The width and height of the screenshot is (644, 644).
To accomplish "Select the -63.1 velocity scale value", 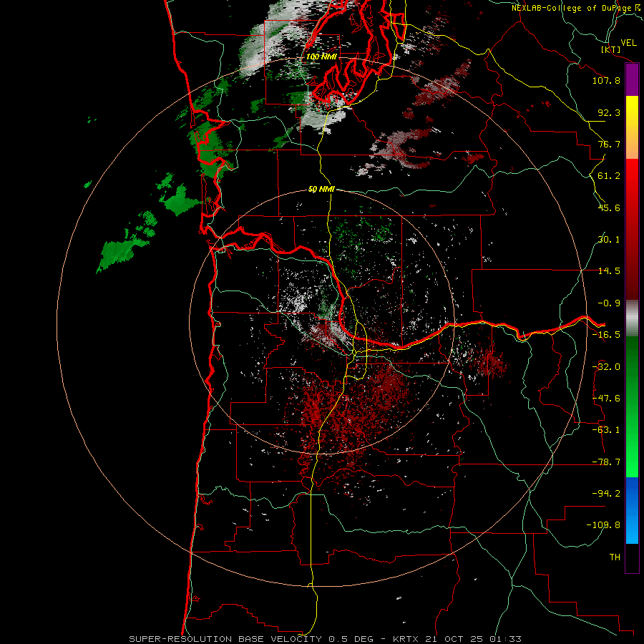I will click(x=606, y=429).
